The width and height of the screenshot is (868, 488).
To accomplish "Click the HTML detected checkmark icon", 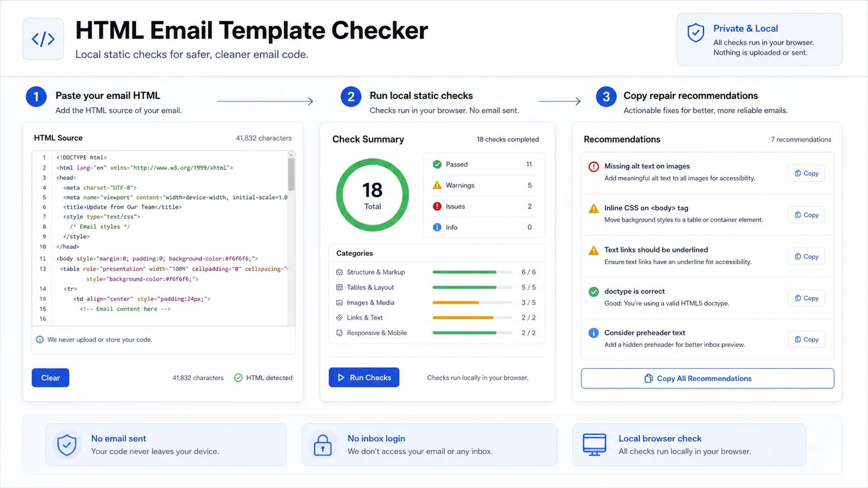I will click(x=238, y=378).
